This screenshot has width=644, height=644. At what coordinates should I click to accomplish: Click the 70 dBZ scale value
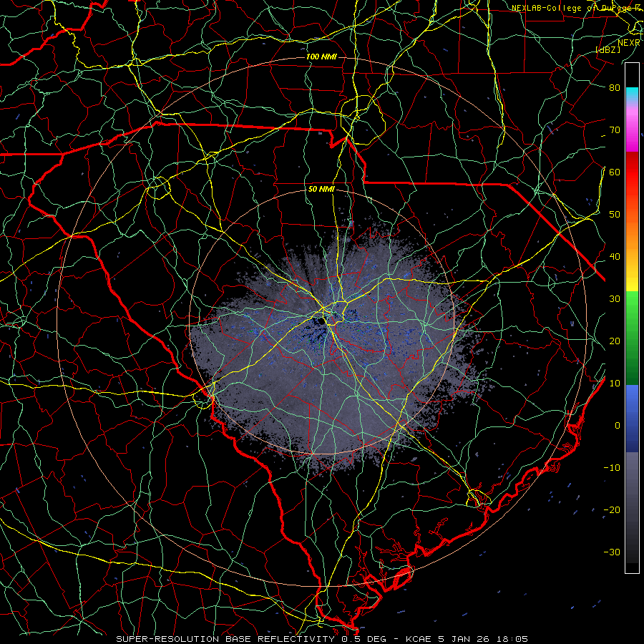(x=615, y=130)
